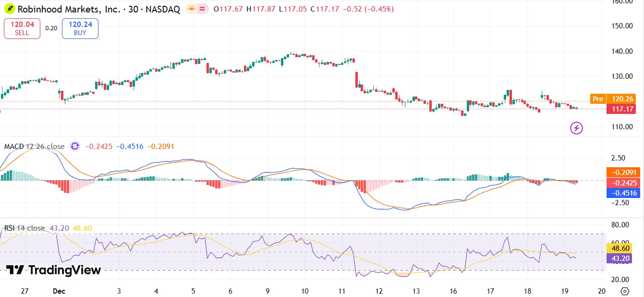The image size is (644, 297).
Task: Click the purple refresh icon next to MACD values
Action: [x=74, y=146]
